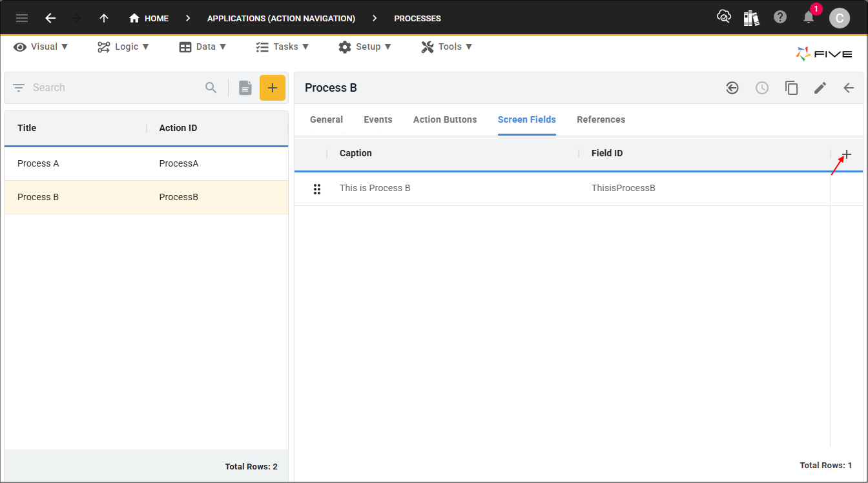
Task: Click the cloud deploy icon
Action: pos(724,17)
